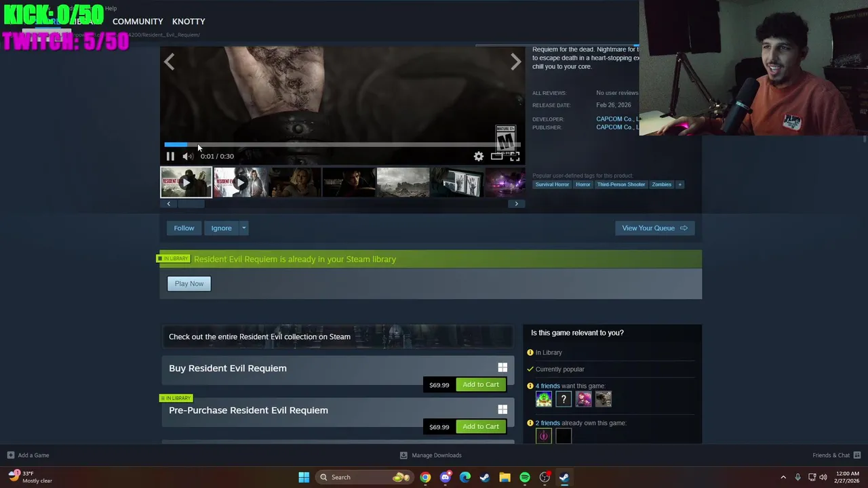Screen dimensions: 868x488
Task: Open Chrome from taskbar
Action: (x=425, y=477)
